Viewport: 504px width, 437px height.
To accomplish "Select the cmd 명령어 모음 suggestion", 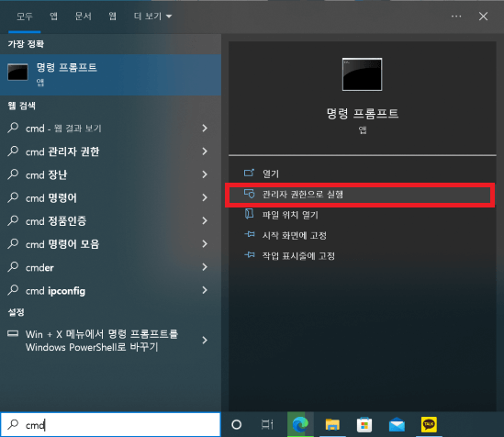I will [110, 244].
